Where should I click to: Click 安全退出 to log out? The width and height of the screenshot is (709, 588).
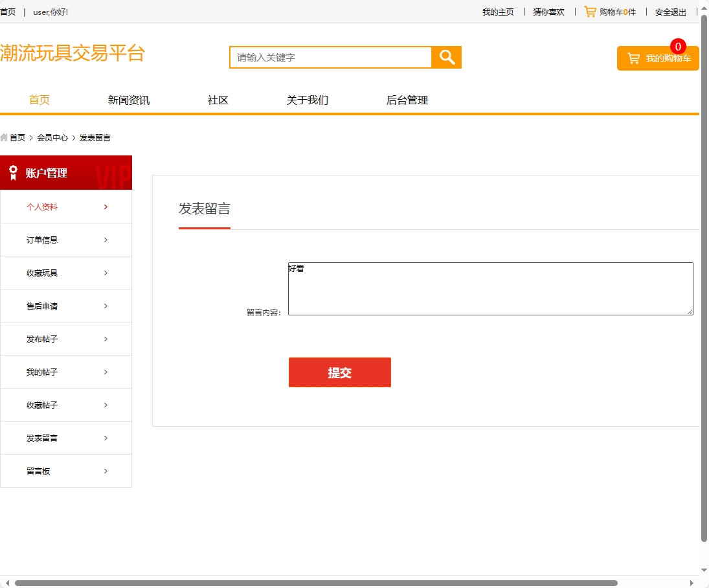pos(670,12)
